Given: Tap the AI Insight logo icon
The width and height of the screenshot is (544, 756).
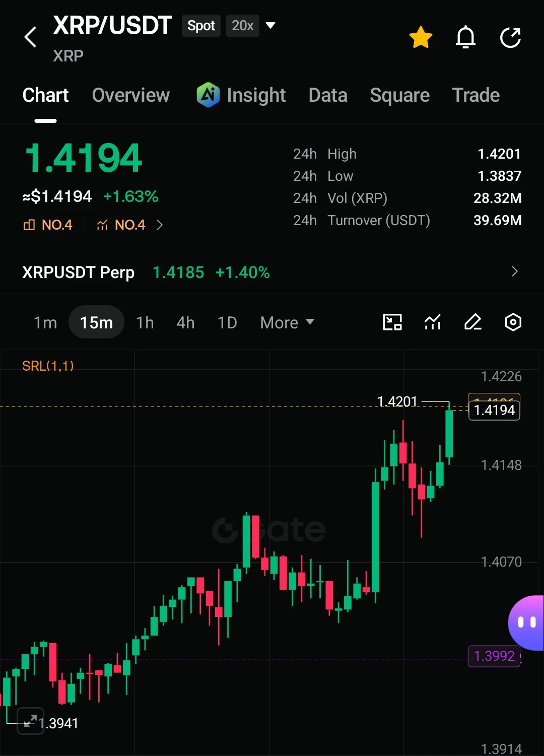Looking at the screenshot, I should (x=208, y=95).
